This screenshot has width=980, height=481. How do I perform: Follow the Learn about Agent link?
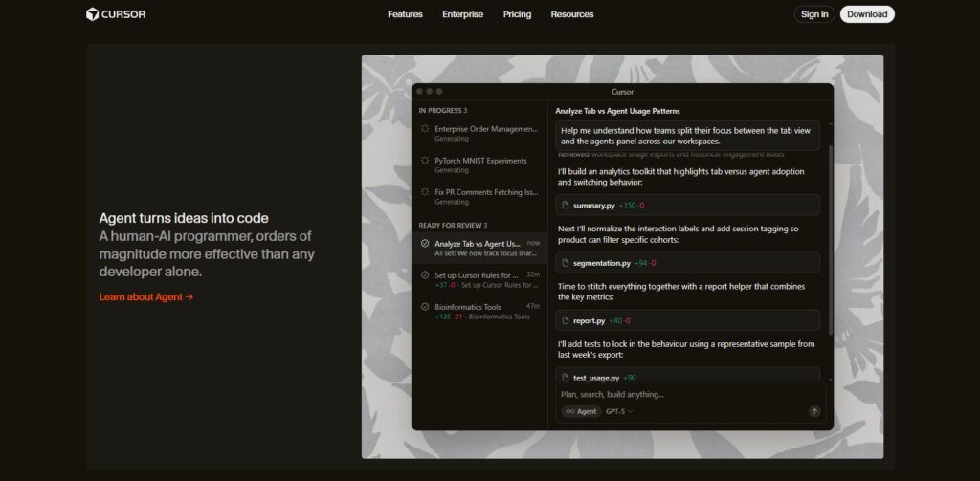(146, 297)
